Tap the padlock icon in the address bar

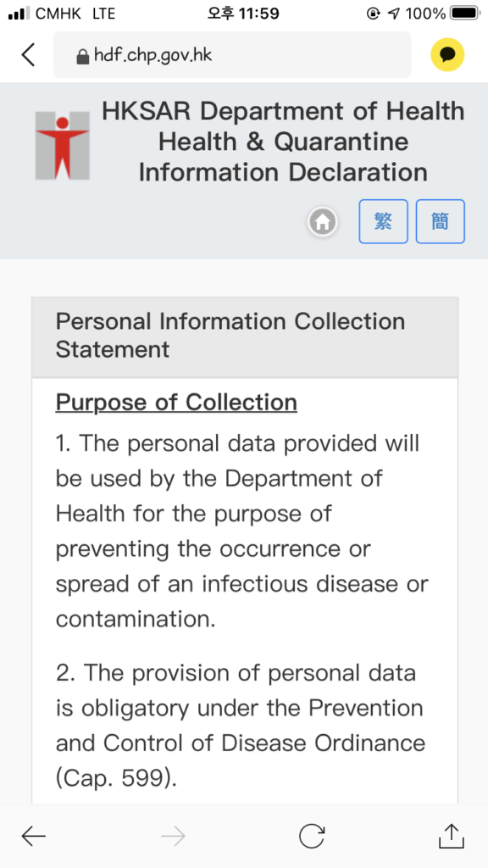click(x=82, y=57)
